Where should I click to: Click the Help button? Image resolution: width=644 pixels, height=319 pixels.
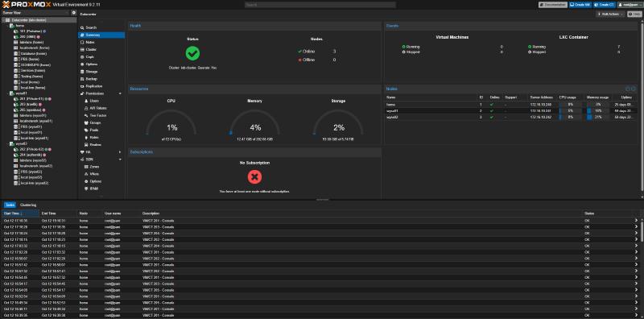pos(634,14)
